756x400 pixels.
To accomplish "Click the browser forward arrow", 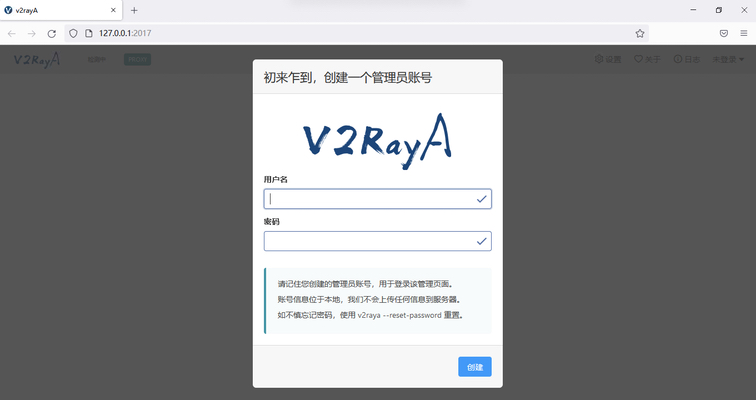I will pyautogui.click(x=31, y=33).
